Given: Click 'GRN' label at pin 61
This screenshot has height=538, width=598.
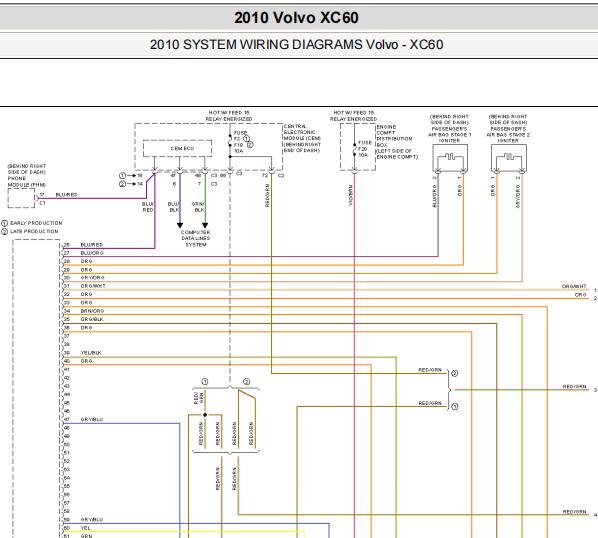Looking at the screenshot, I should tap(86, 536).
